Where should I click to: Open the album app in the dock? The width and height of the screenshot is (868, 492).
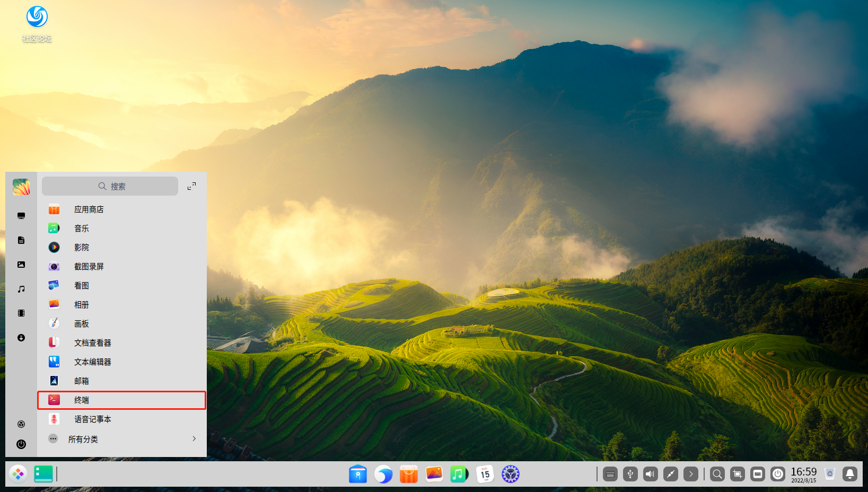(434, 474)
